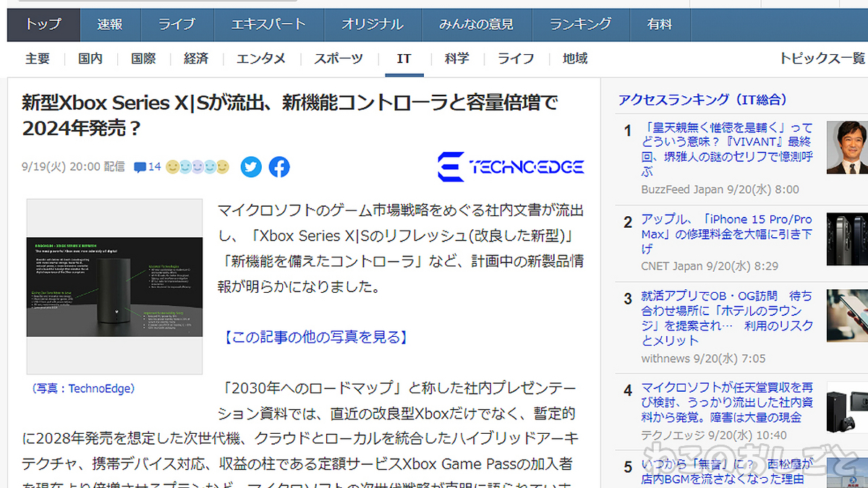Viewport: 868px width, 488px height.
Task: Select the トップ tab
Action: [43, 25]
